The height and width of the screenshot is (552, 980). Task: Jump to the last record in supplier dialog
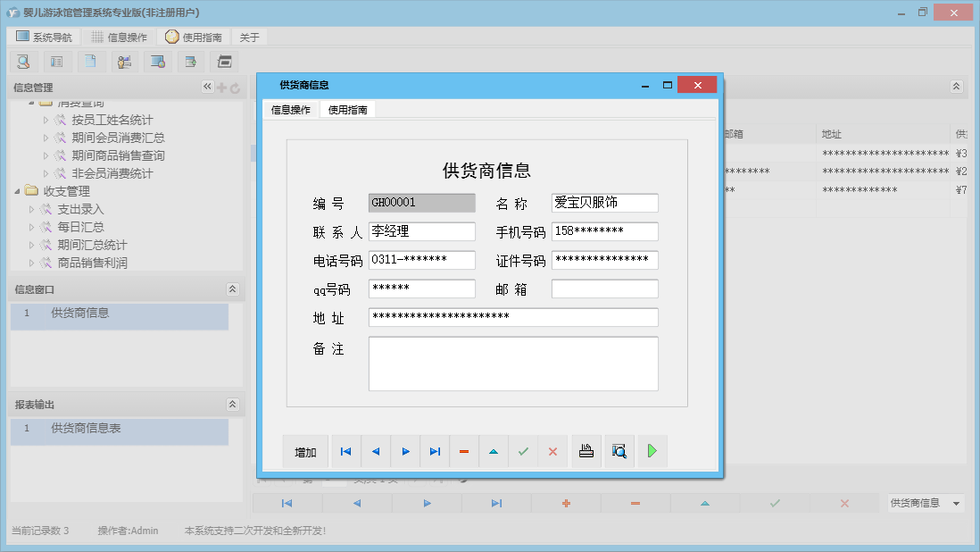point(435,452)
